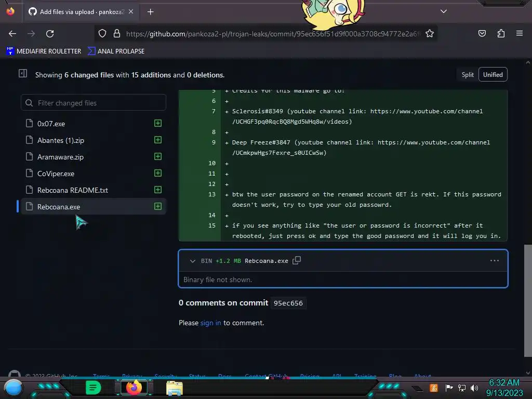532x399 pixels.
Task: Collapse the Rebcoana.exe diff section
Action: (192, 261)
